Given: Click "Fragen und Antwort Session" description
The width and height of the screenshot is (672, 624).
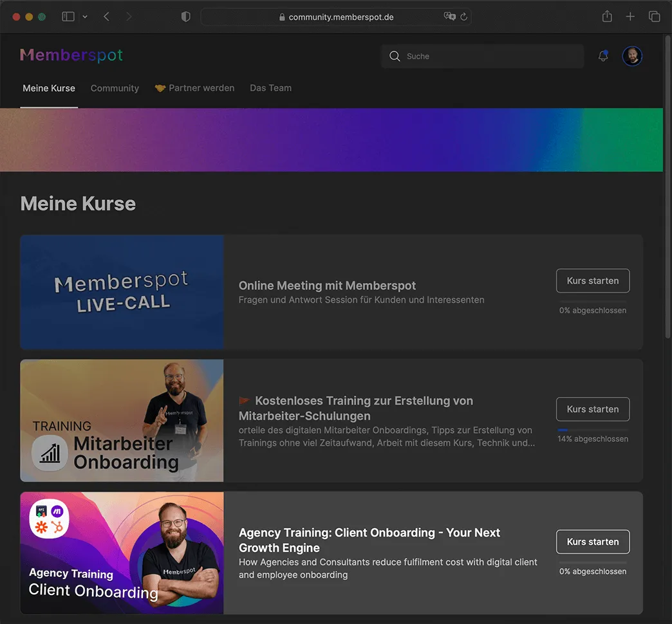Looking at the screenshot, I should (x=361, y=300).
